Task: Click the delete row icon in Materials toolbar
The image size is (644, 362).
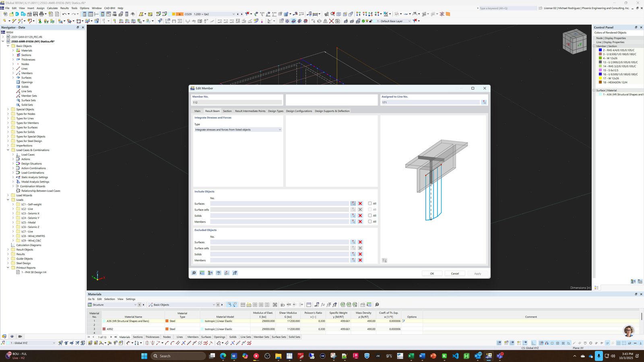Action: coord(275,304)
